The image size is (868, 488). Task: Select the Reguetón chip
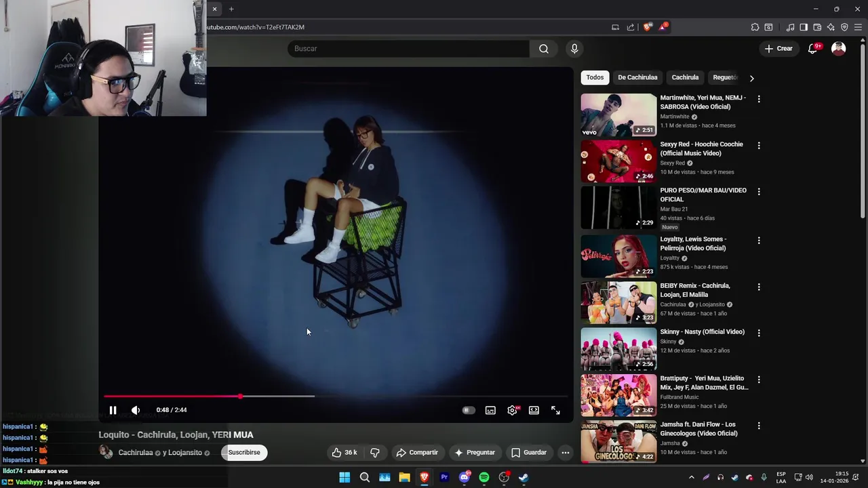[x=724, y=77]
